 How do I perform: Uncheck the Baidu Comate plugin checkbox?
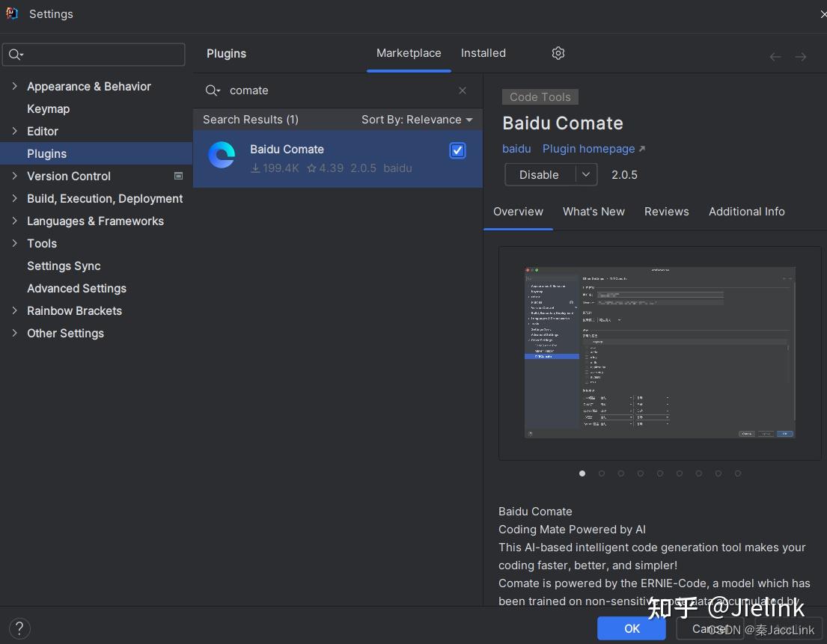(x=457, y=150)
